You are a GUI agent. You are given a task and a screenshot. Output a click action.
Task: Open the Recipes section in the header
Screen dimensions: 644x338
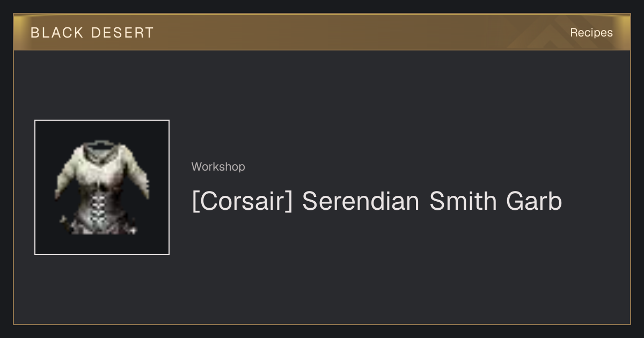coord(591,33)
